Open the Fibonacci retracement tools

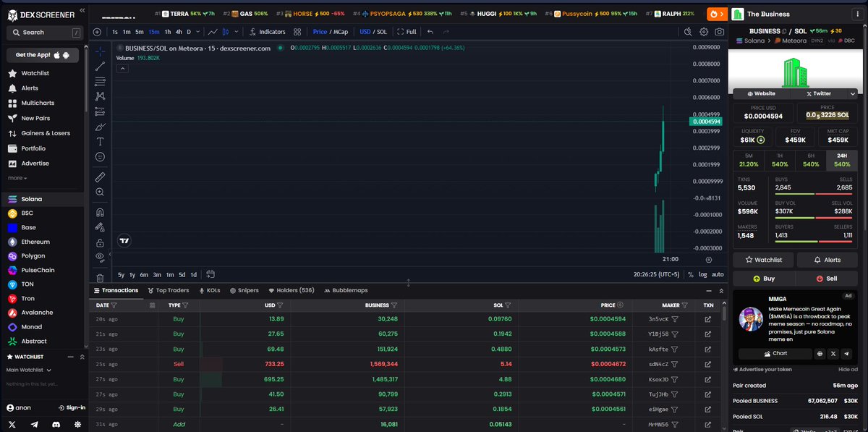coord(100,81)
